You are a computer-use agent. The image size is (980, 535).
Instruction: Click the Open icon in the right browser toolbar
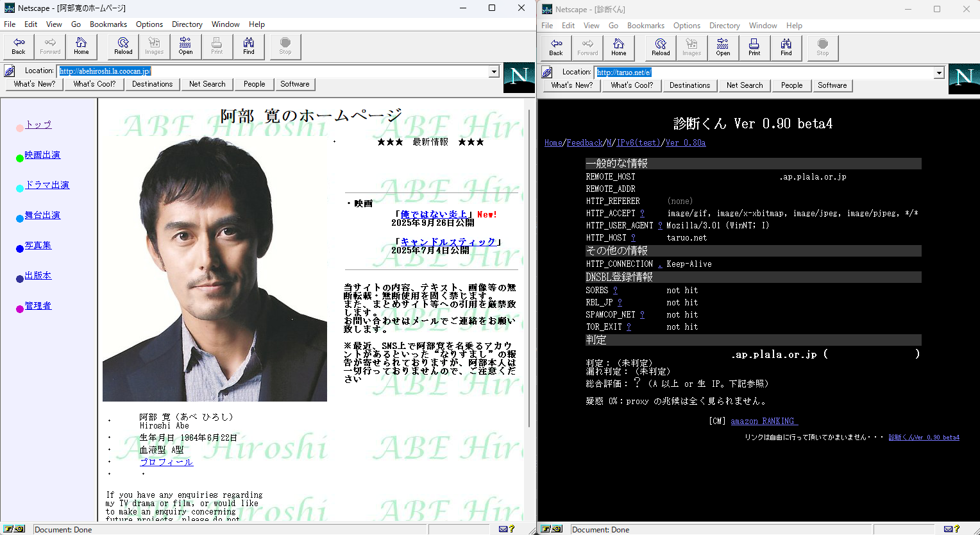coord(723,47)
